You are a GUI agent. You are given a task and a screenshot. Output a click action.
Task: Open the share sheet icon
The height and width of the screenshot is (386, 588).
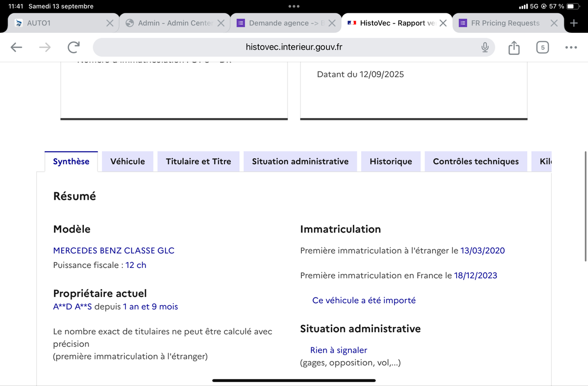[x=514, y=47]
